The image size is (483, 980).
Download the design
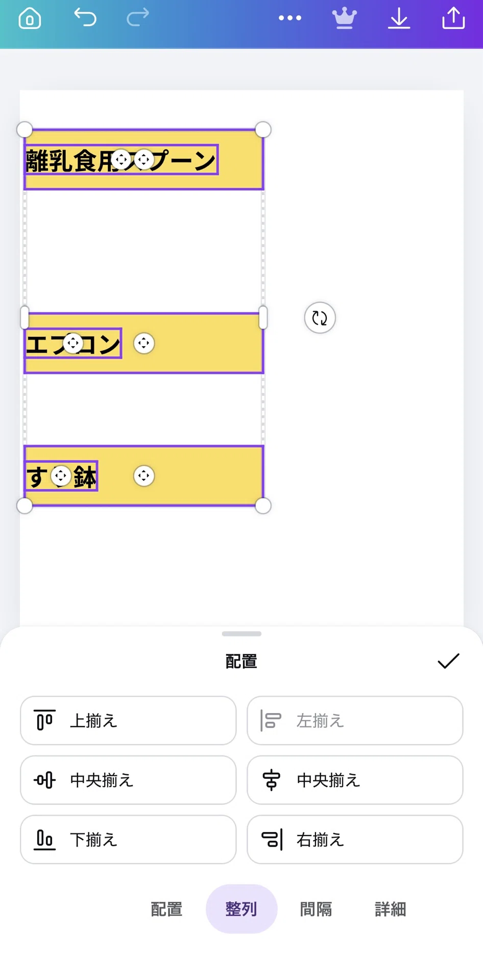[x=399, y=18]
